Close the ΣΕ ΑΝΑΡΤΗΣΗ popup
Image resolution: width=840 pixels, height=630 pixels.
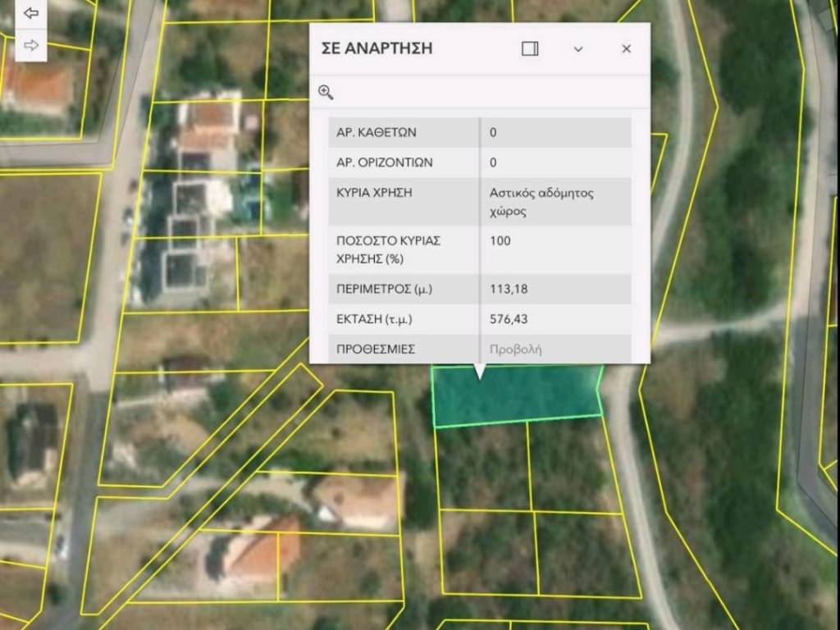[627, 49]
